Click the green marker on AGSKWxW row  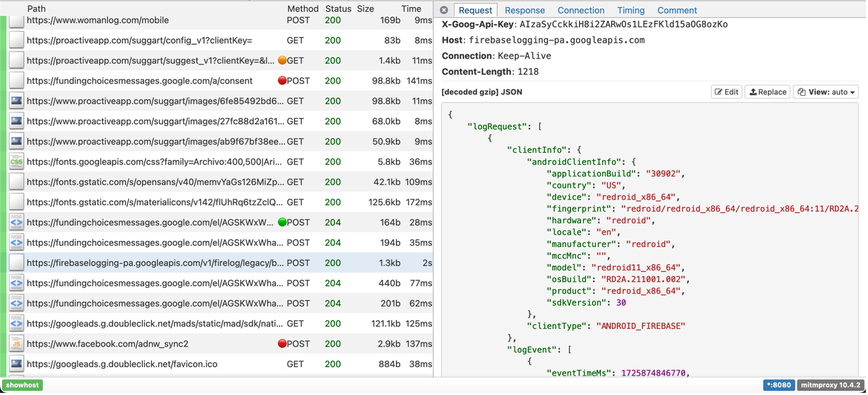pyautogui.click(x=282, y=222)
